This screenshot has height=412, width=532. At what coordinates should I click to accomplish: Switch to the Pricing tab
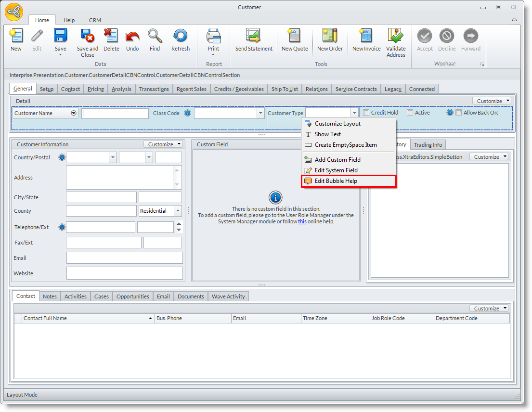(96, 89)
